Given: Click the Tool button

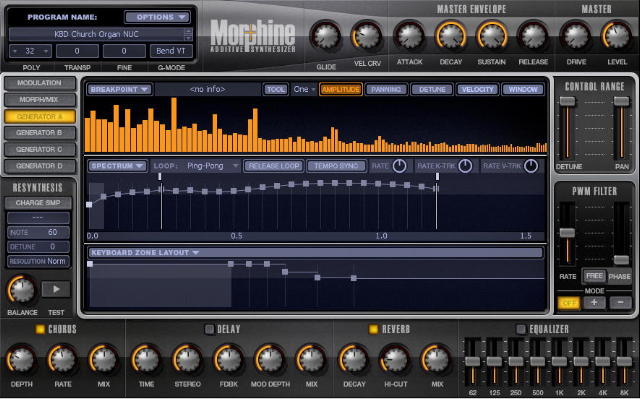Looking at the screenshot, I should (276, 89).
